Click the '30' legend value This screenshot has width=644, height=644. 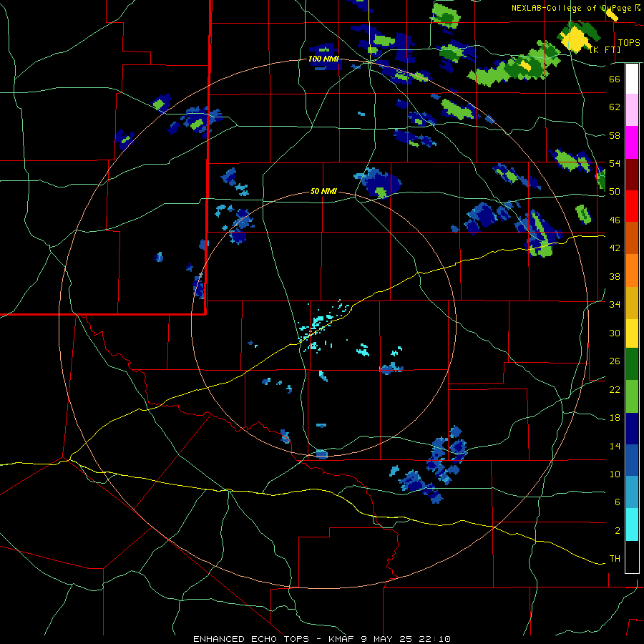[615, 333]
